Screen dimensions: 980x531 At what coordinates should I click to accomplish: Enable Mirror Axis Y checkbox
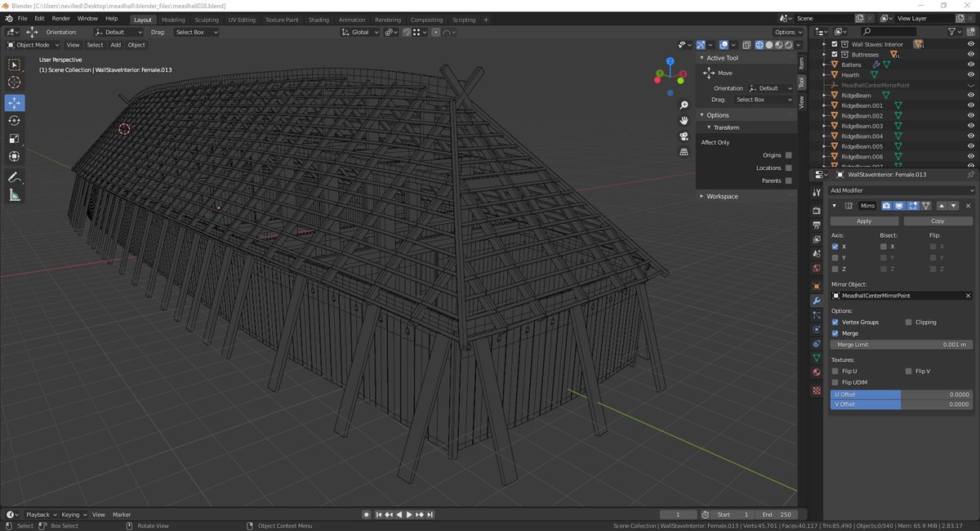(835, 257)
